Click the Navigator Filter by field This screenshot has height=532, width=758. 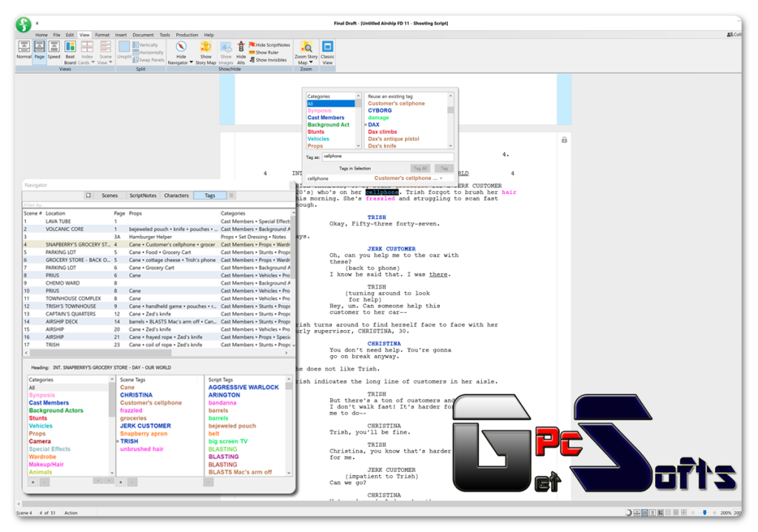[x=157, y=206]
